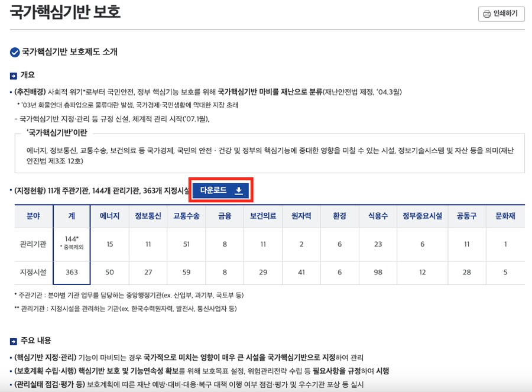Viewport: 532px width, 392px height.
Task: Click the 관리기관 footnote line below the table
Action: tap(125, 309)
